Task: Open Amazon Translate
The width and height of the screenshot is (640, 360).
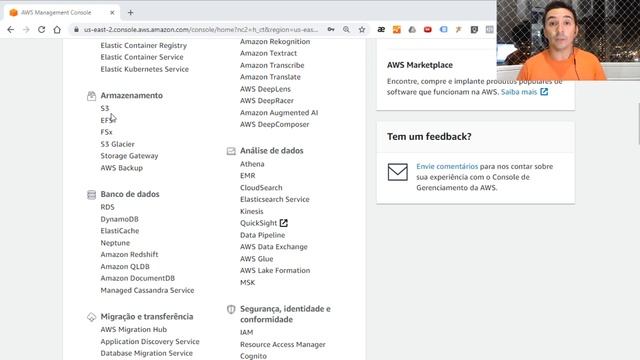Action: [270, 77]
